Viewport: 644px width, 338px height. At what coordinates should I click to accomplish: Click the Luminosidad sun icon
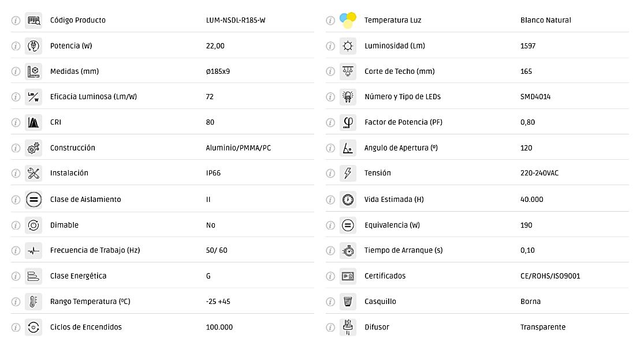point(348,46)
